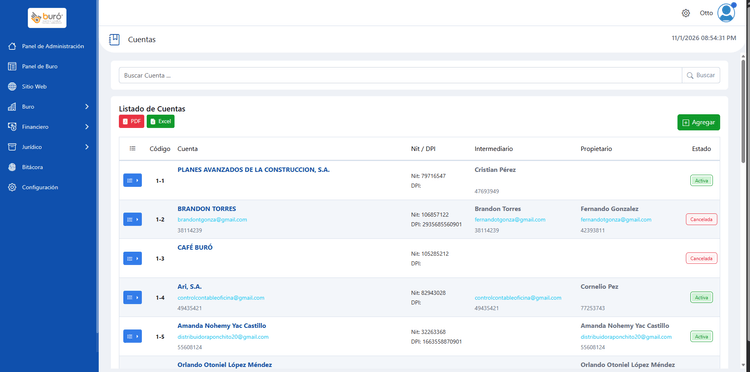Open the BRANDON TORRES account link
This screenshot has height=372, width=750.
coord(207,208)
